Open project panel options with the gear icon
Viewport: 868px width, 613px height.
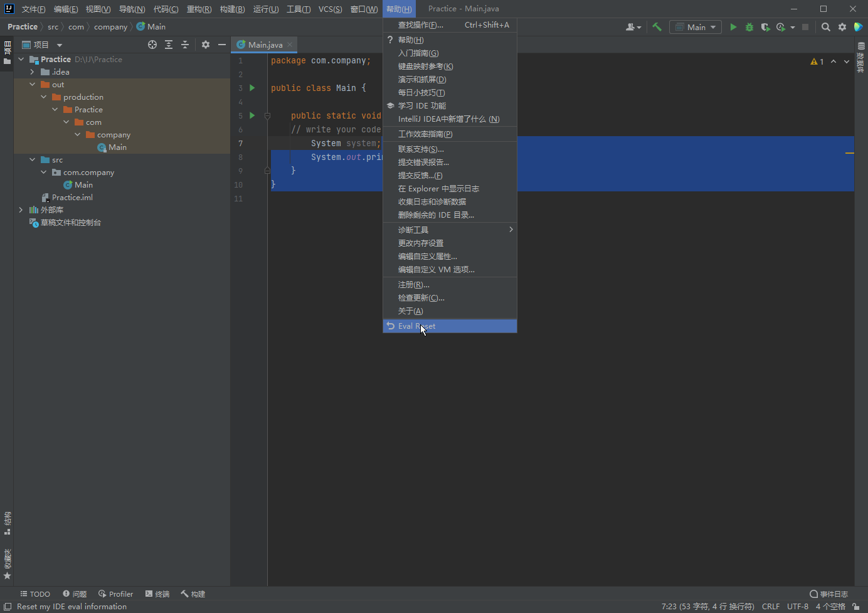[x=206, y=45]
